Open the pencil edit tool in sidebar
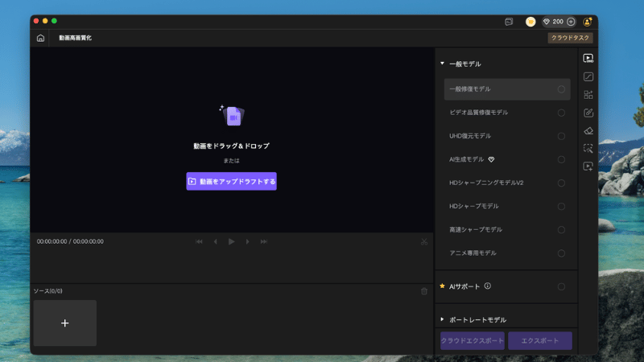This screenshot has height=362, width=644. (x=588, y=113)
